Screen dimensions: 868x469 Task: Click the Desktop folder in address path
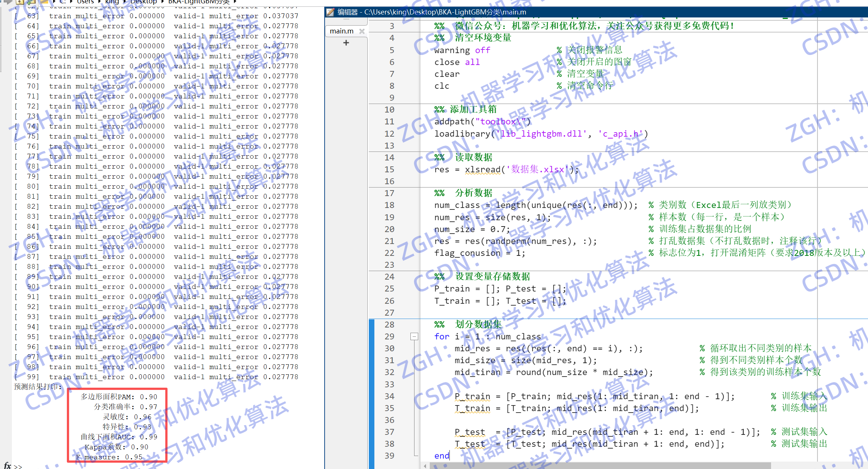click(143, 2)
